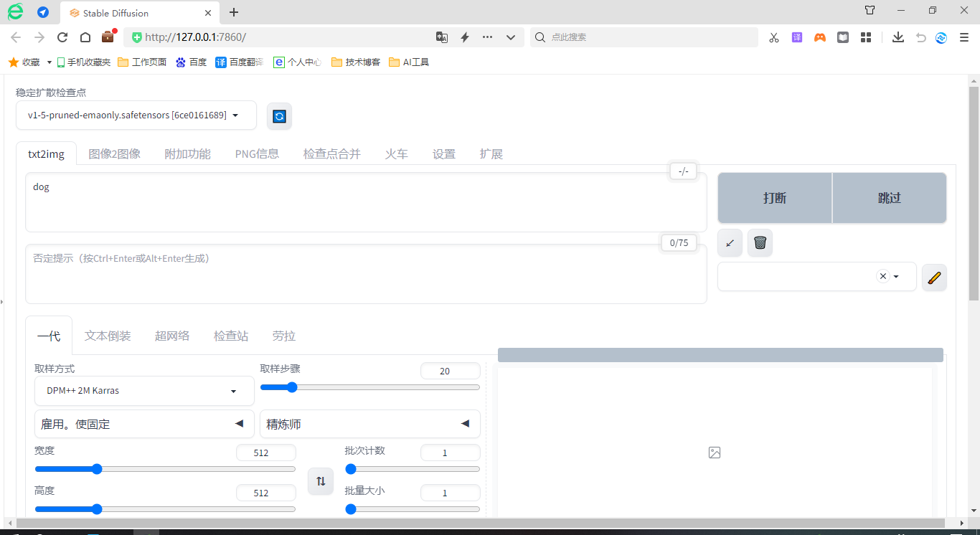This screenshot has width=980, height=535.
Task: Click the 宽度 width slider
Action: click(x=165, y=469)
